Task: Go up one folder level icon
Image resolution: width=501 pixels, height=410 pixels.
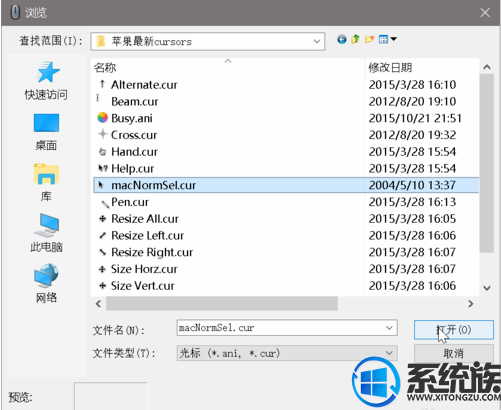Action: 355,40
